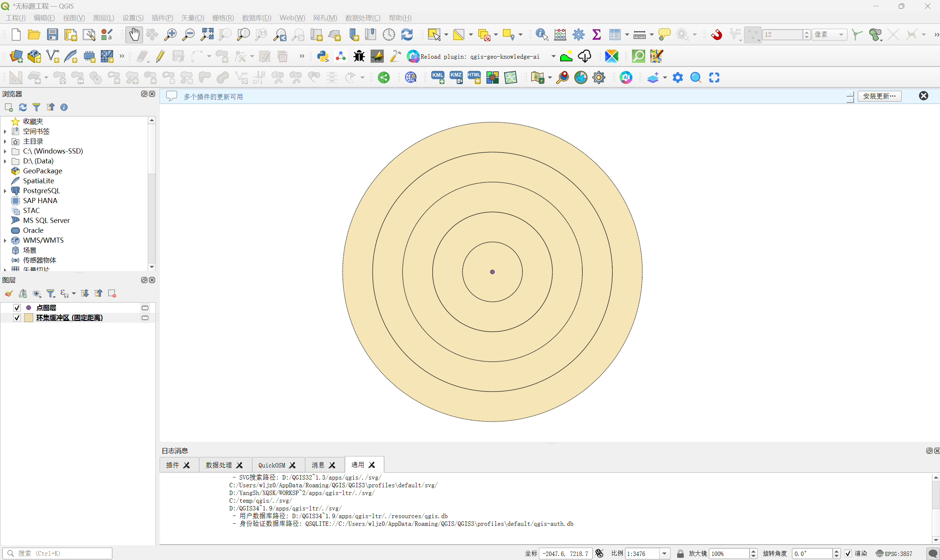Open the Identify Features tool
Image resolution: width=940 pixels, height=560 pixels.
(x=542, y=35)
